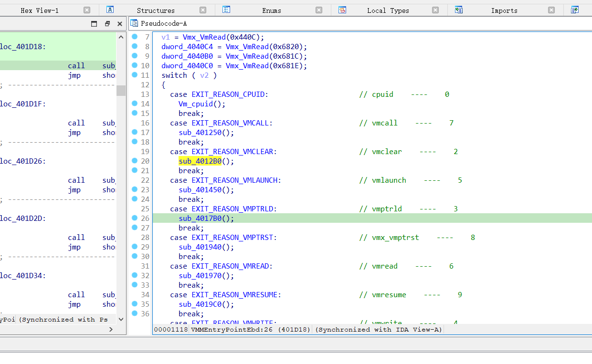Click the sub_4017B0 function call
Image resolution: width=592 pixels, height=364 pixels.
200,218
